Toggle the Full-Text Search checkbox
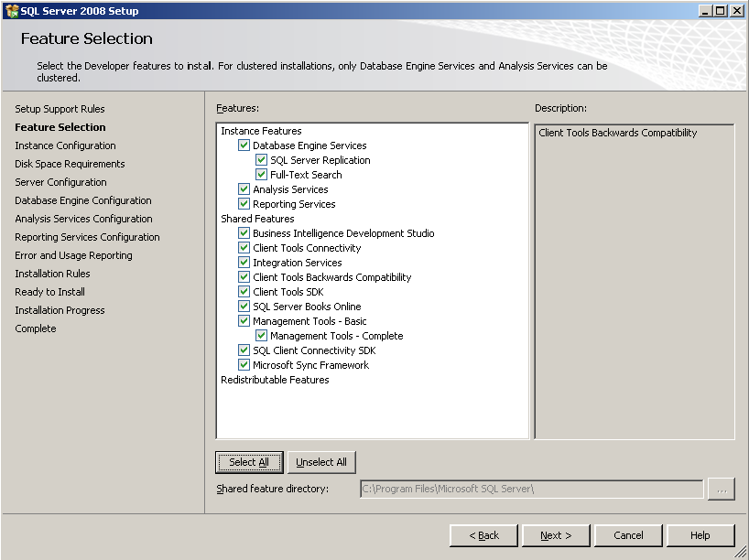 261,174
